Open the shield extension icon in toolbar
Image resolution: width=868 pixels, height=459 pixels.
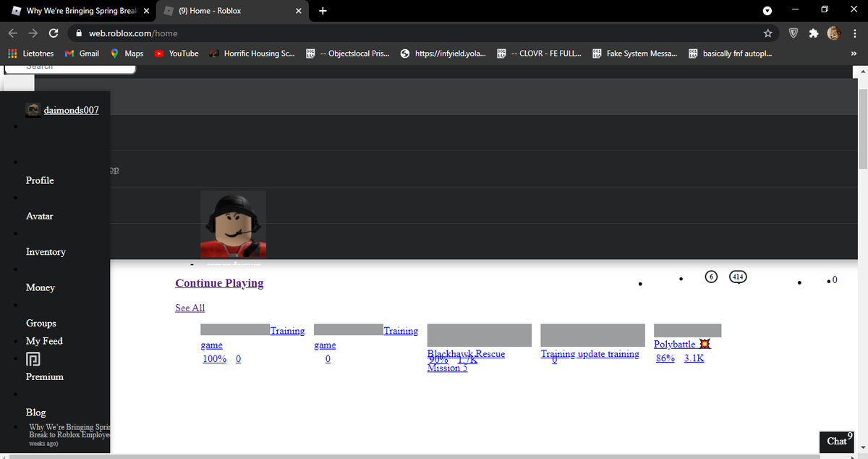coord(793,33)
